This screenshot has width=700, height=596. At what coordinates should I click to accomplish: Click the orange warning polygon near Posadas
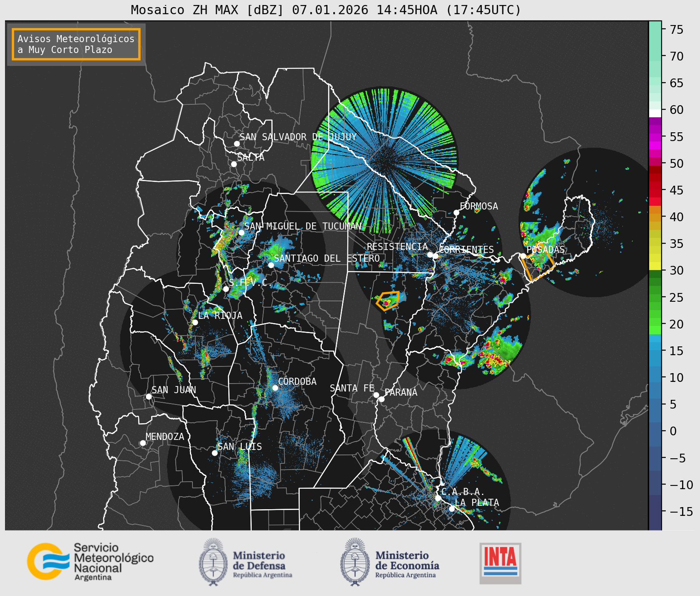(x=538, y=261)
